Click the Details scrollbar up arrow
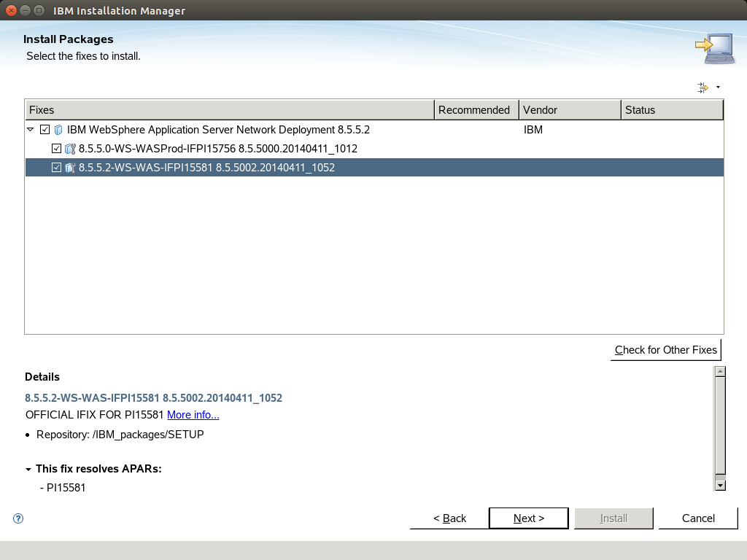This screenshot has height=560, width=747. [720, 371]
